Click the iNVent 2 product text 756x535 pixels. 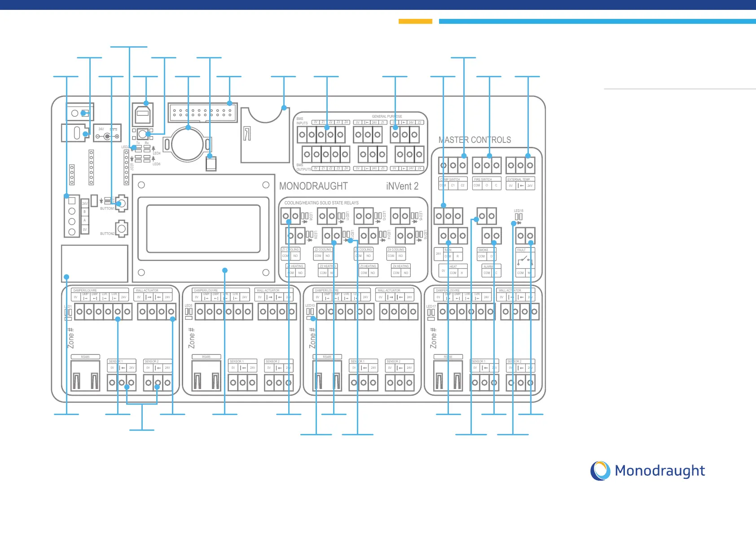click(402, 186)
